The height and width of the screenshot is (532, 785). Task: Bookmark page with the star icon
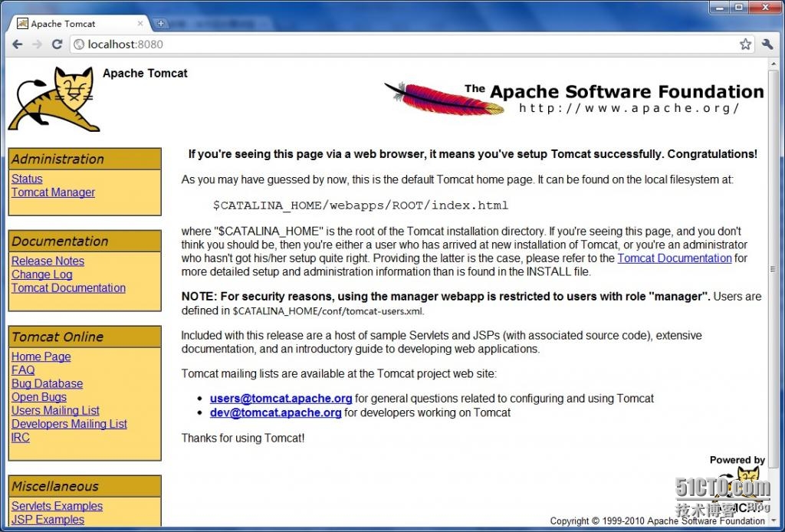coord(745,44)
